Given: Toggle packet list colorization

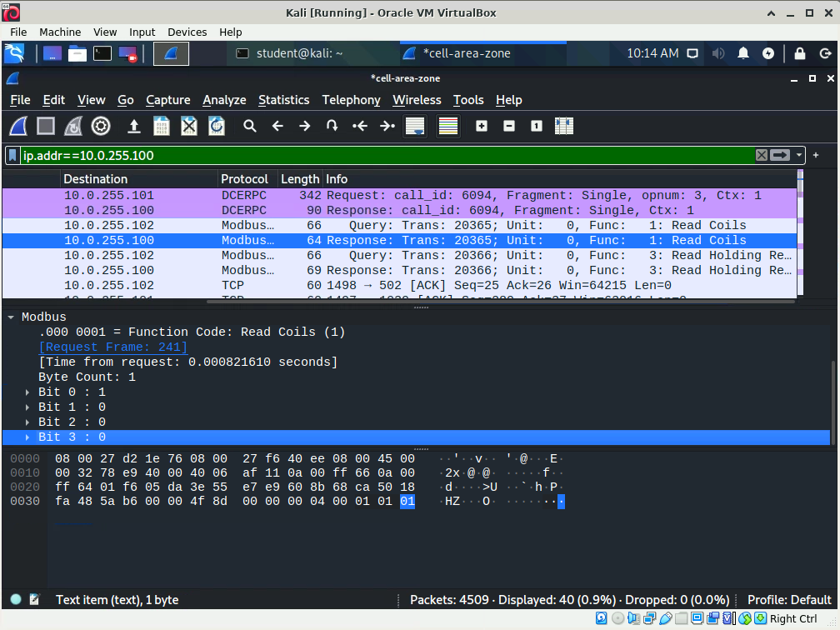Looking at the screenshot, I should click(447, 127).
